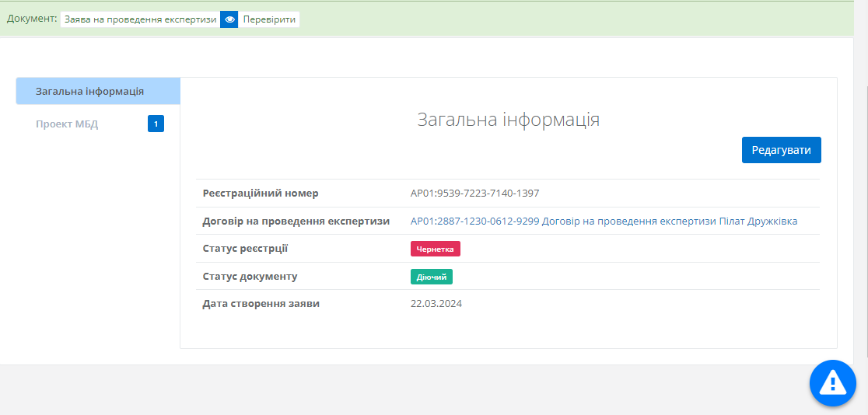Click the Документ: label in the top bar
Screen dimensions: 868x415
[x=32, y=19]
